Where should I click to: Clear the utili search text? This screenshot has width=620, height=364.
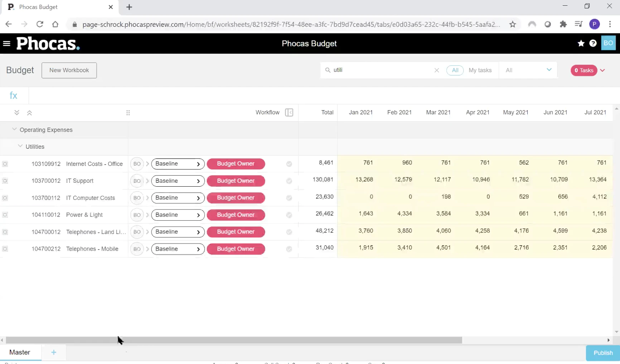click(437, 70)
